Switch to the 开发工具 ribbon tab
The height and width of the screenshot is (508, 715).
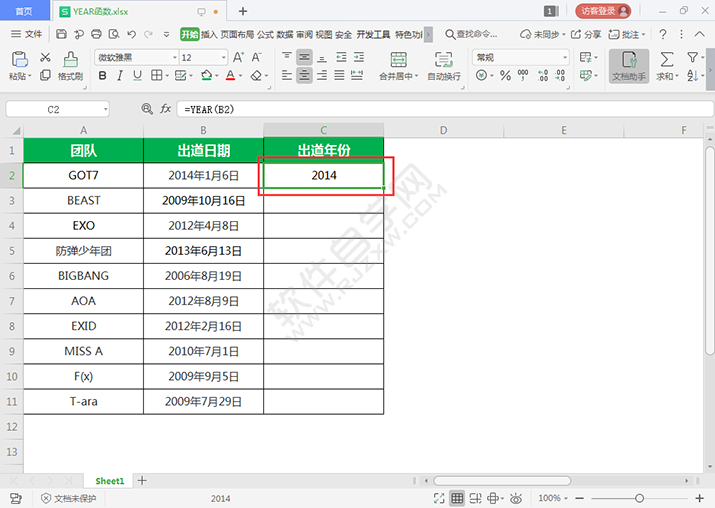[373, 35]
